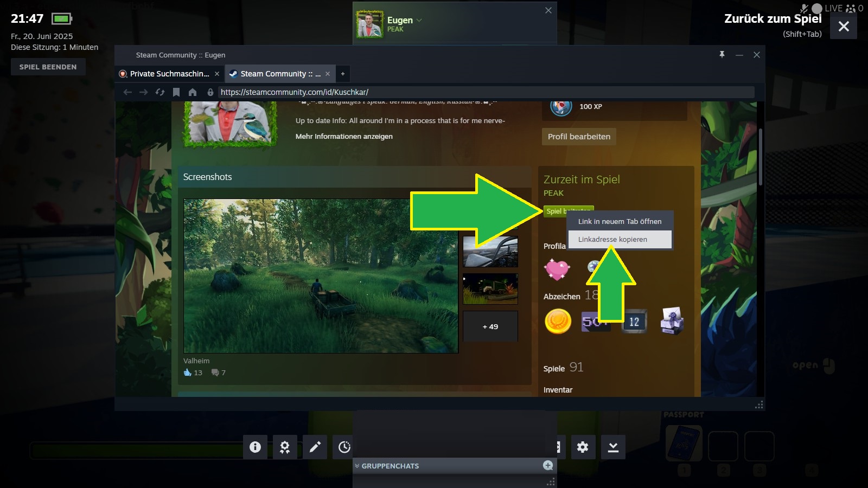This screenshot has width=868, height=488.
Task: Open the achievements overlay button
Action: [x=285, y=447]
